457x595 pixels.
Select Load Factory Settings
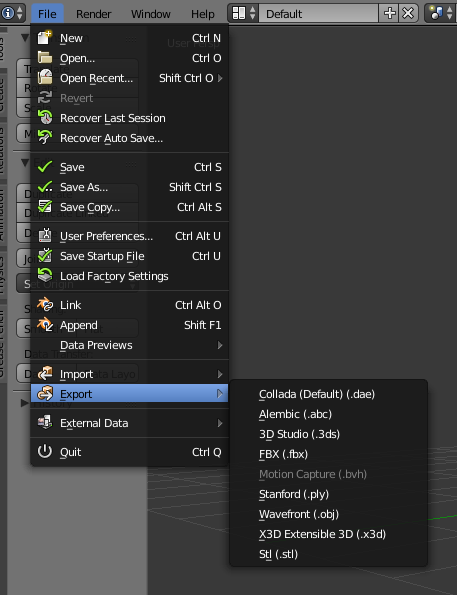coord(129,276)
